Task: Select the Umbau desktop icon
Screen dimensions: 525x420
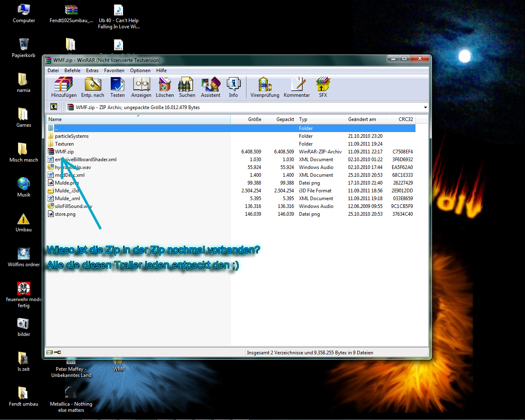Action: pyautogui.click(x=24, y=222)
